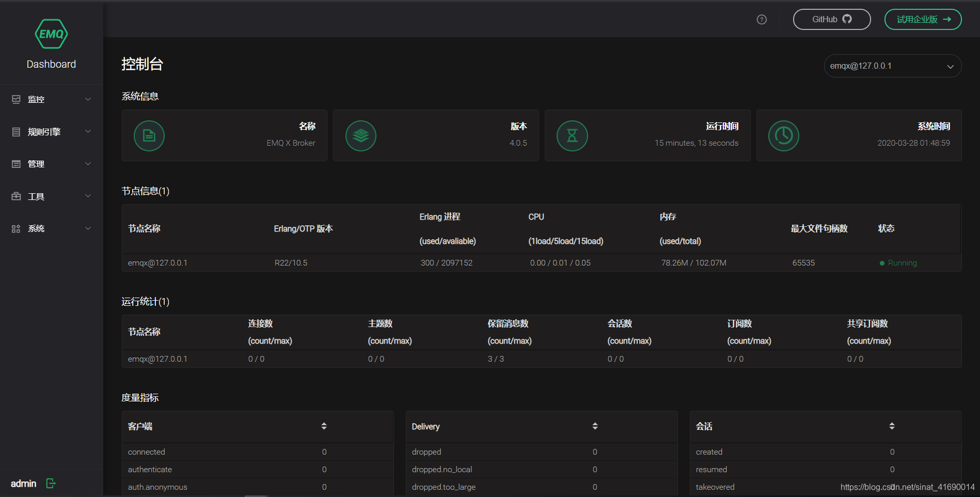Open the emqx@127.0.0.1 node selector dropdown

pyautogui.click(x=893, y=66)
